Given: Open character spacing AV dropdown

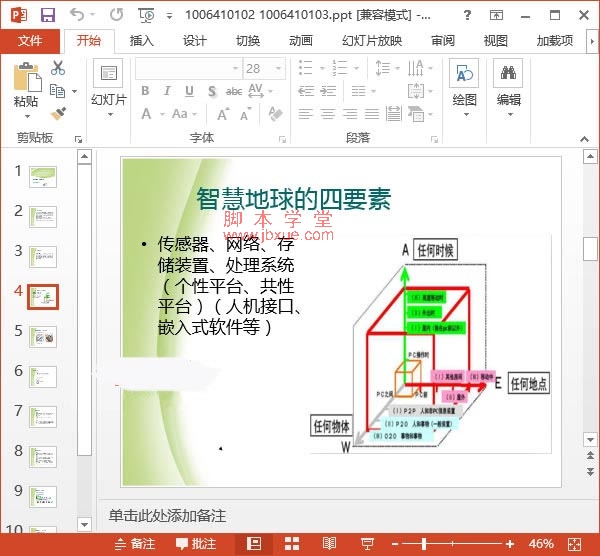Looking at the screenshot, I should point(260,91).
